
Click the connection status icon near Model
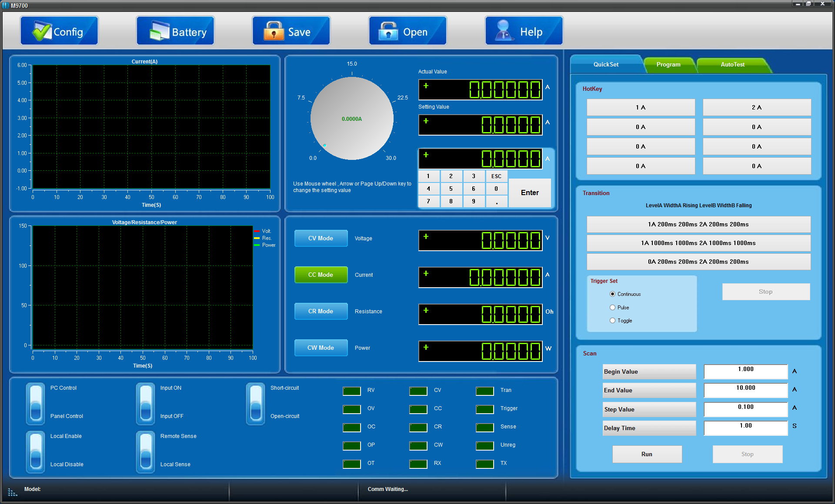(13, 491)
